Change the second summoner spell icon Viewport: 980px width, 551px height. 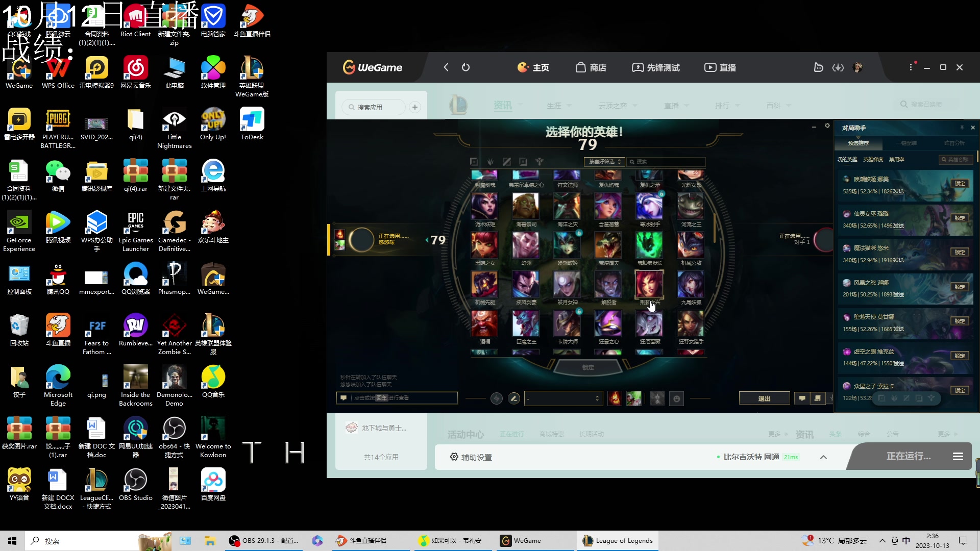[633, 398]
